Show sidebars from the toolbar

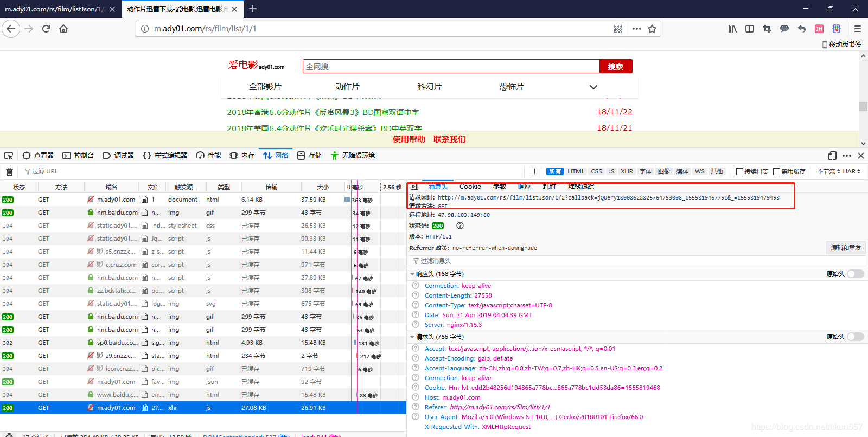(750, 29)
